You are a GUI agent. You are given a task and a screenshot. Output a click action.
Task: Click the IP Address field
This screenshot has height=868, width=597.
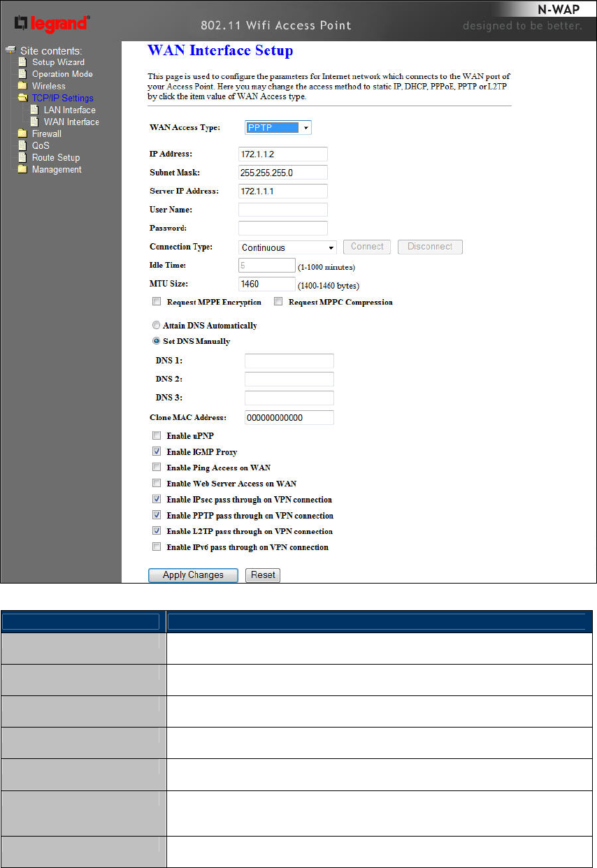pyautogui.click(x=283, y=154)
